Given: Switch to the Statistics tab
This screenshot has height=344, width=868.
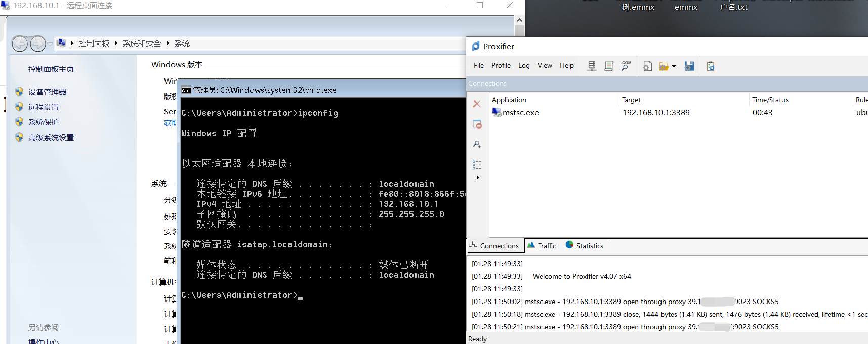Looking at the screenshot, I should click(x=585, y=246).
